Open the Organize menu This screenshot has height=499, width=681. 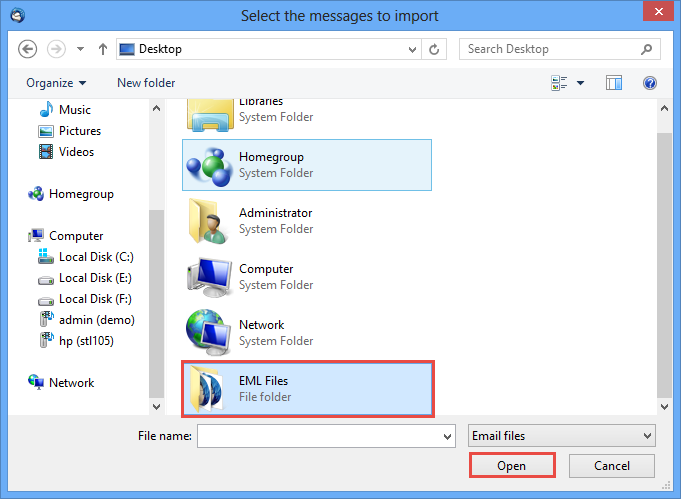(56, 83)
